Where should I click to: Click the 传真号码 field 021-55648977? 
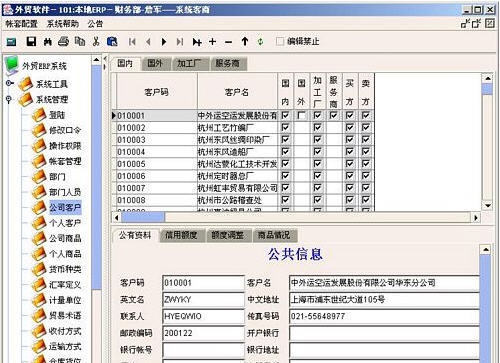(x=384, y=316)
